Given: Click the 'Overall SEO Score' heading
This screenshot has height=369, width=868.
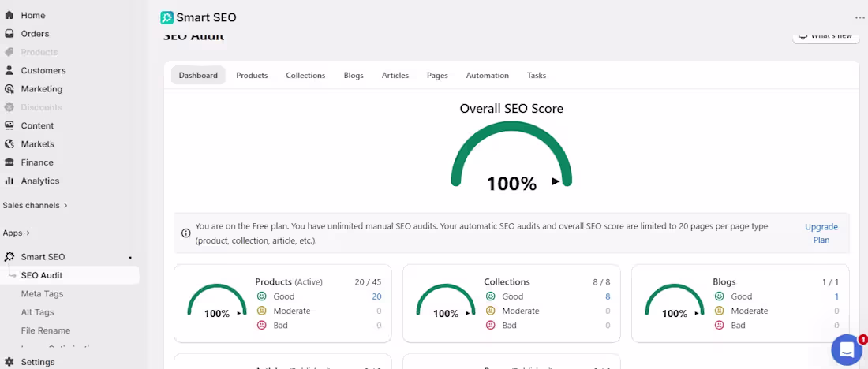Looking at the screenshot, I should (x=511, y=109).
